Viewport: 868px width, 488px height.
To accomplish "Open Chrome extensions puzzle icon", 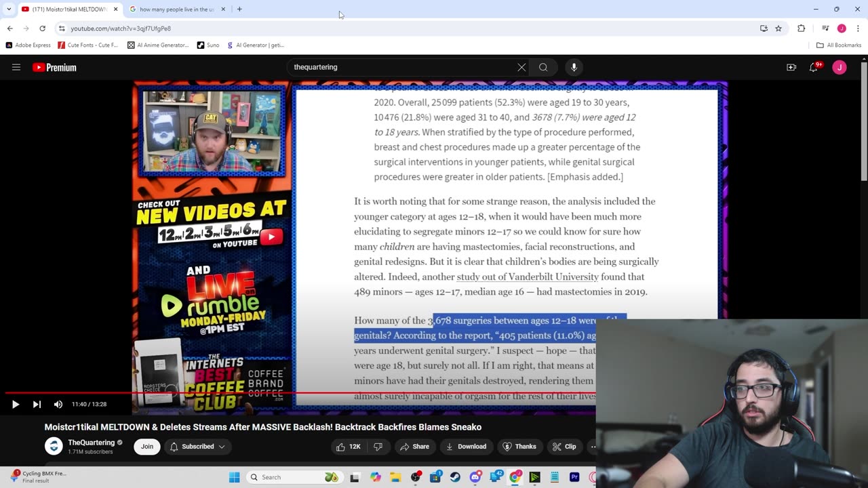I will point(802,28).
